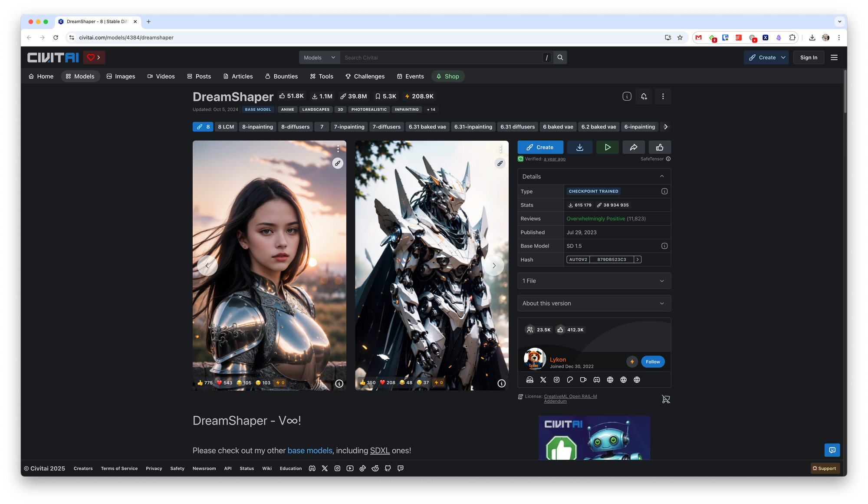Viewport: 868px width, 504px height.
Task: Click the Search Civitai input field
Action: (441, 57)
